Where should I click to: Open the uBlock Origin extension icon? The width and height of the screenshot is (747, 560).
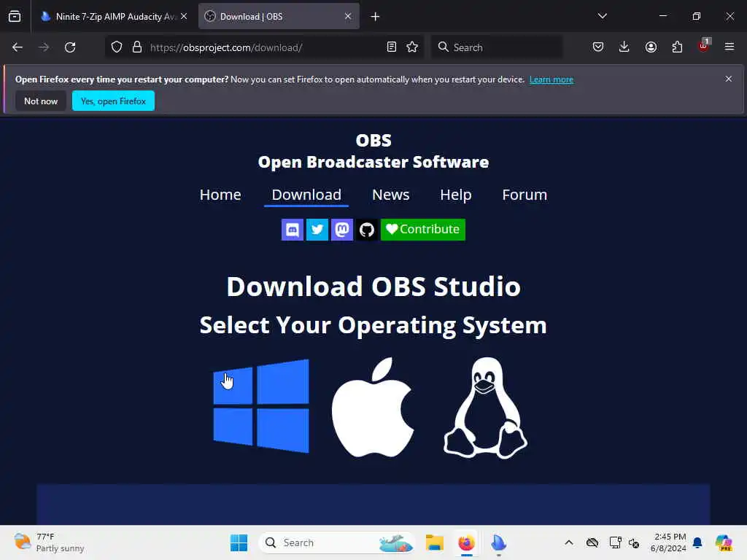704,46
